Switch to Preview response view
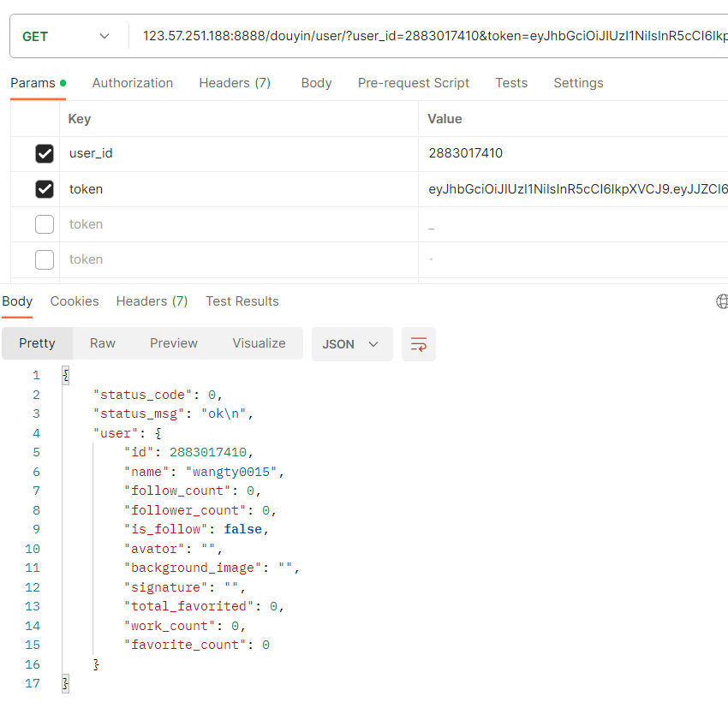Screen dimensions: 728x714 174,343
